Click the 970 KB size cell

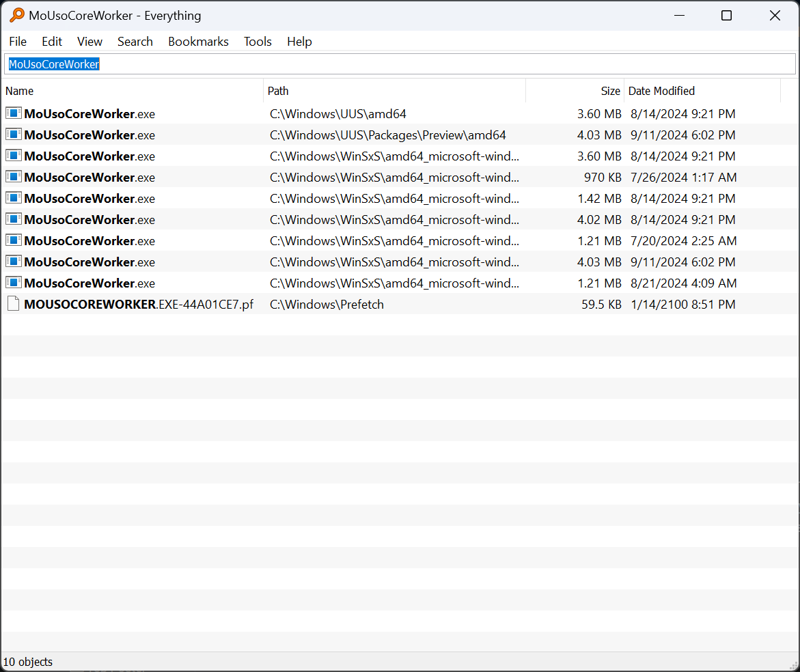(603, 178)
